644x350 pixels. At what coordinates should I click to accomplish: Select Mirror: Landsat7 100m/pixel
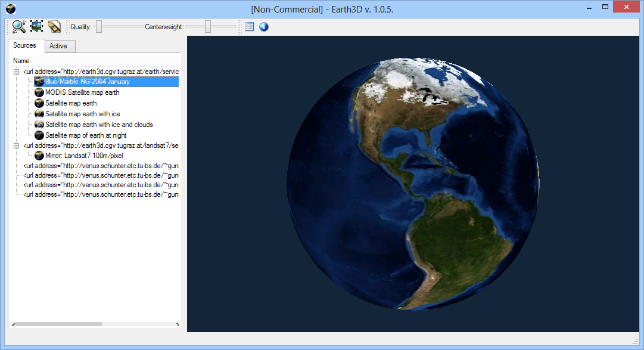[x=84, y=156]
